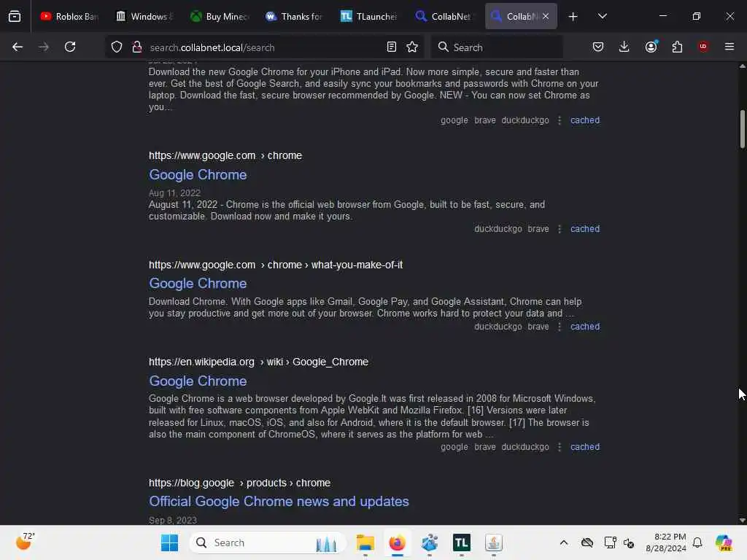Open the weather widget showing 72°
This screenshot has height=560, width=747.
[x=26, y=542]
